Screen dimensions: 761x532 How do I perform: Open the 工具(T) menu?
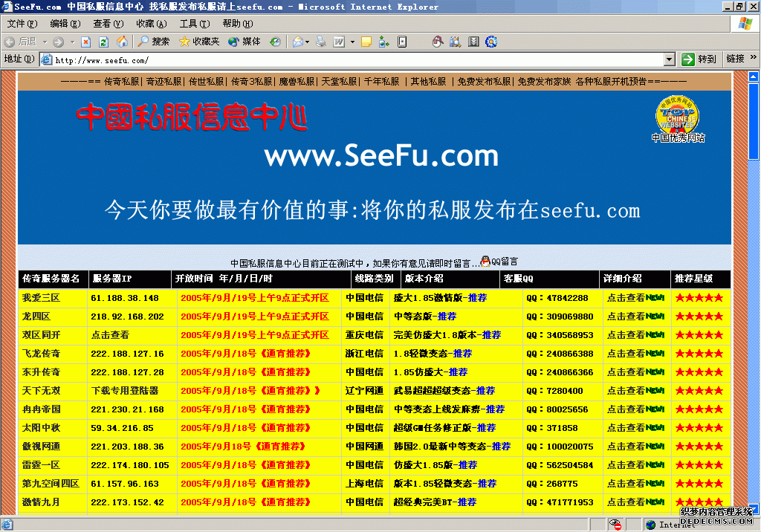pyautogui.click(x=194, y=24)
